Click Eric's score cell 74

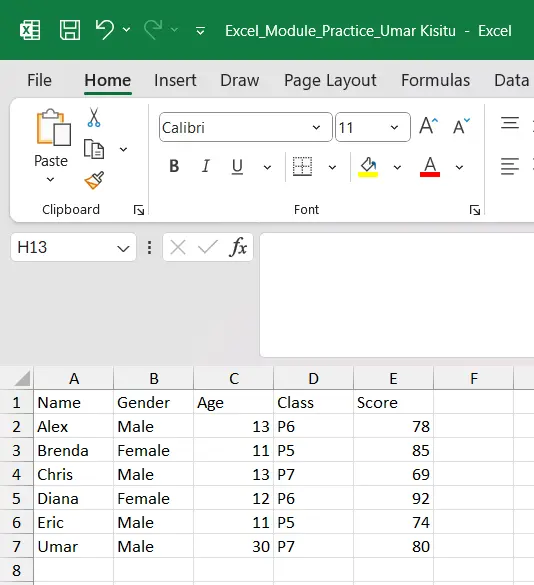click(x=393, y=522)
